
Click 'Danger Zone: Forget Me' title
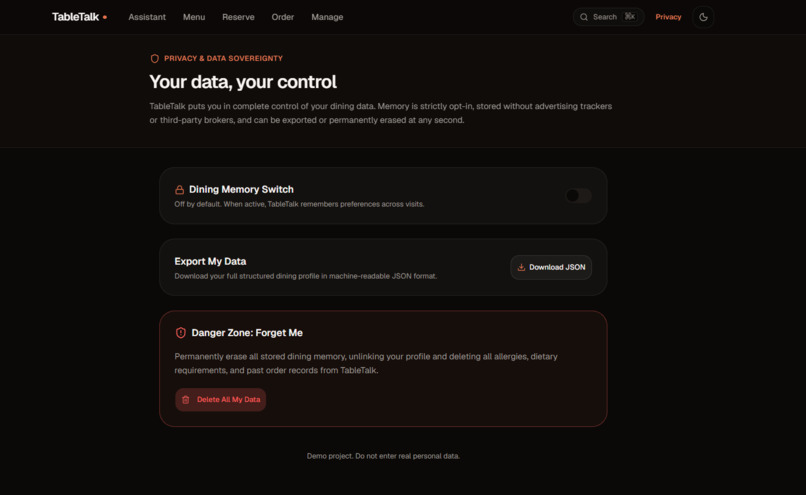(247, 333)
